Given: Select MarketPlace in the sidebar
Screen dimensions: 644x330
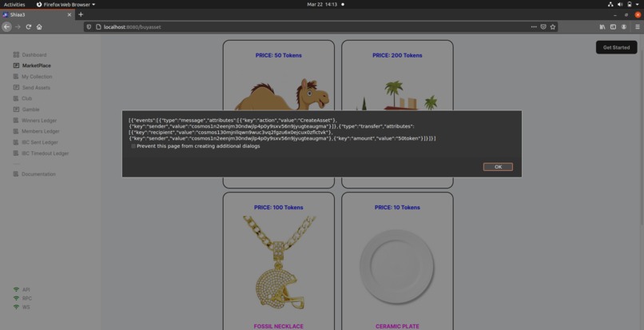Looking at the screenshot, I should point(37,66).
